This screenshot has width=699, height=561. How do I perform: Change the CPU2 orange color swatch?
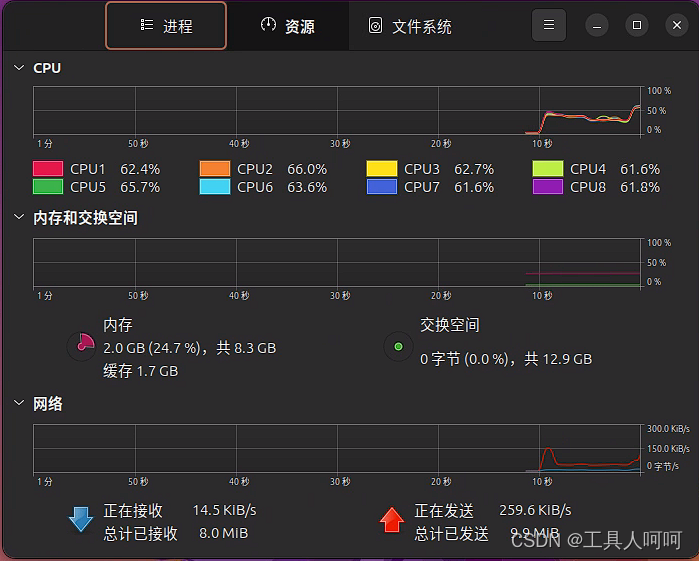(x=215, y=169)
